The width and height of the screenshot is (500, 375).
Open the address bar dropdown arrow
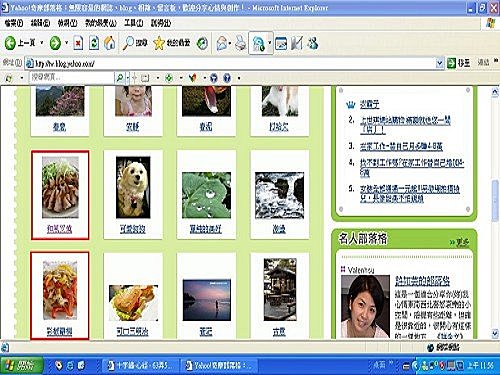[440, 63]
